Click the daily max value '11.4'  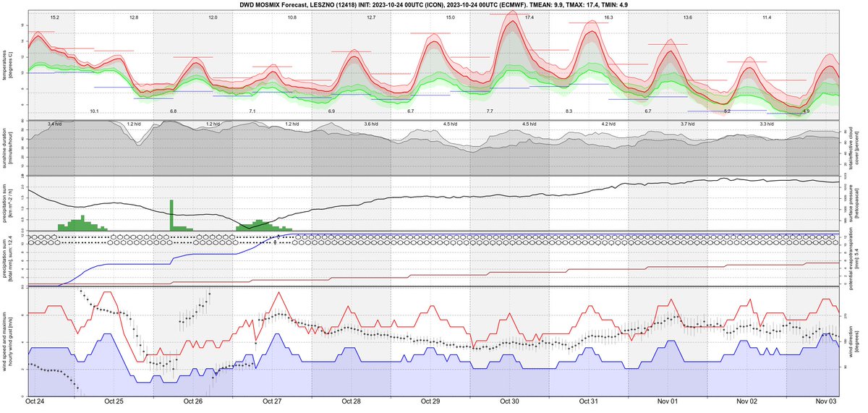click(x=767, y=17)
